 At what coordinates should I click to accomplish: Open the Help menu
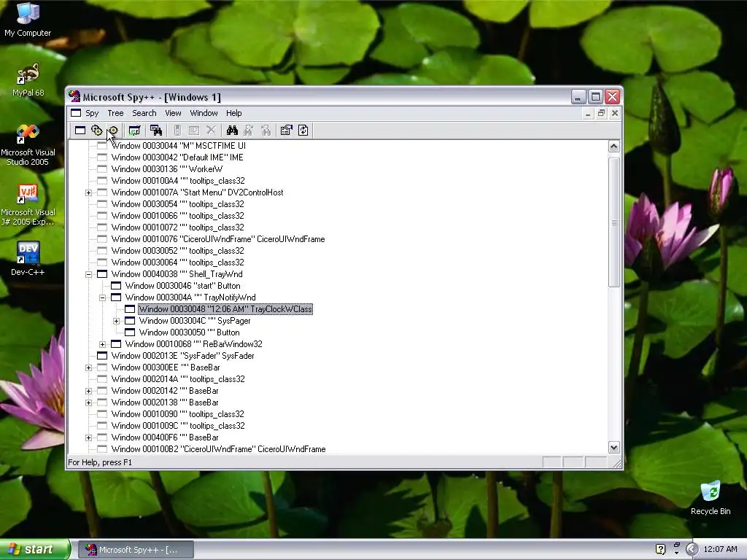click(x=234, y=113)
